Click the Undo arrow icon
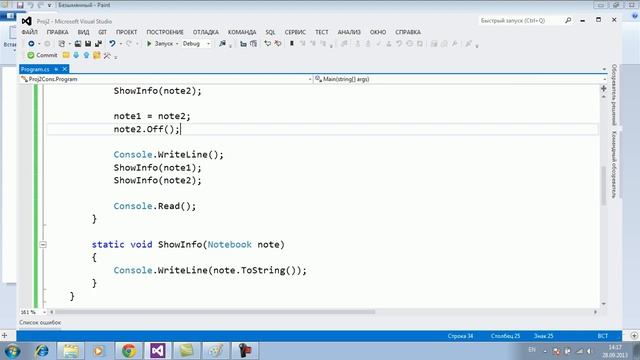The height and width of the screenshot is (360, 640). [x=112, y=44]
